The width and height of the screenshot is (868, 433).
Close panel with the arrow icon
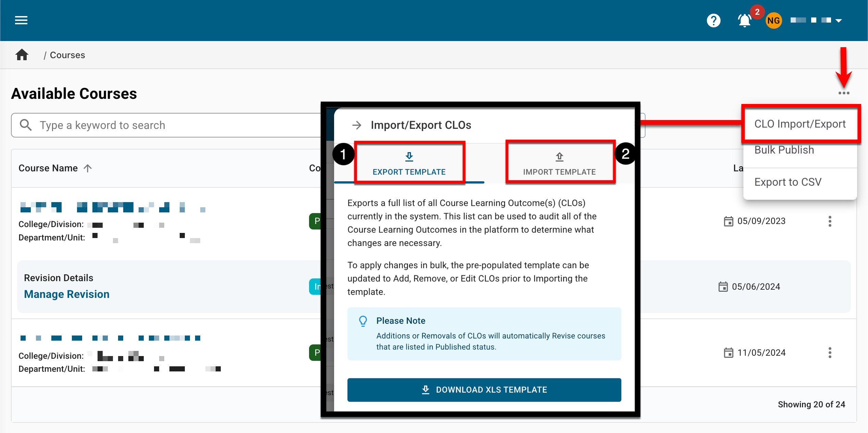click(357, 125)
